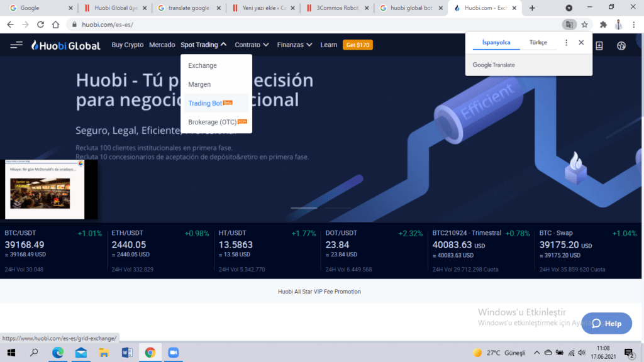Image resolution: width=644 pixels, height=362 pixels.
Task: Click the taskbar clock showing 11:08
Action: (603, 353)
